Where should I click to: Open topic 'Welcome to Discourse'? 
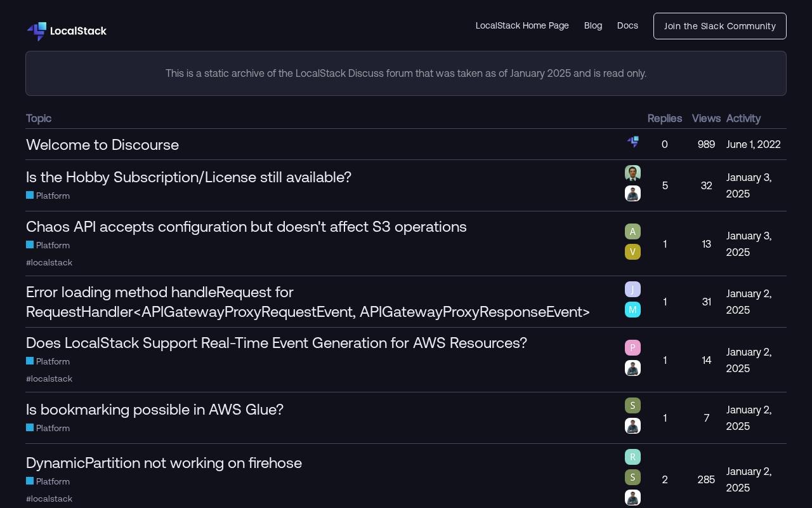coord(102,144)
